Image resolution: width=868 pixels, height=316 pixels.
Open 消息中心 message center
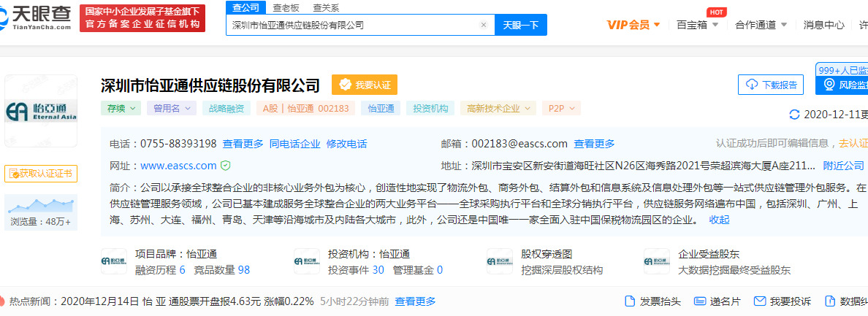823,25
